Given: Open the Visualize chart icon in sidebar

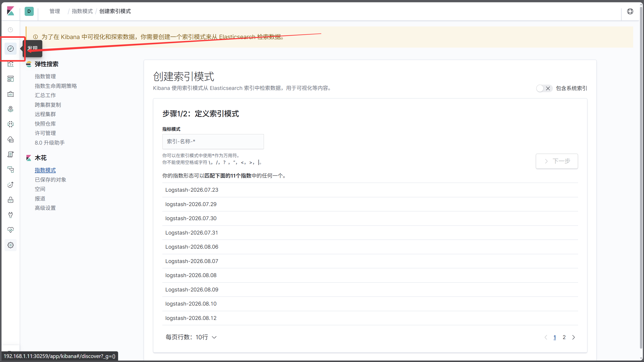Looking at the screenshot, I should click(x=11, y=64).
